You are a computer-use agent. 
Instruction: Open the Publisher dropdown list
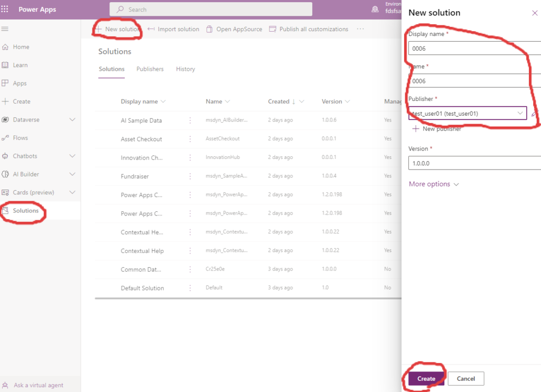pos(520,113)
